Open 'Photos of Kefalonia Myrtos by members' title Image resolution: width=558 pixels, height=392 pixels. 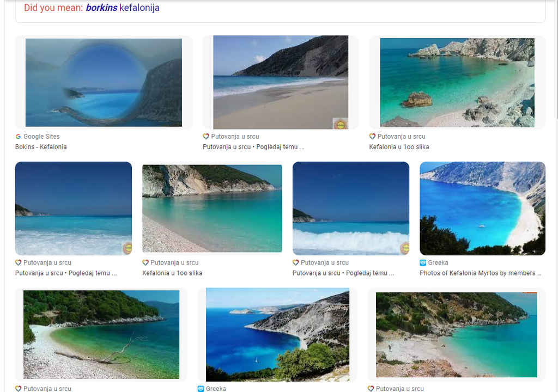click(481, 273)
